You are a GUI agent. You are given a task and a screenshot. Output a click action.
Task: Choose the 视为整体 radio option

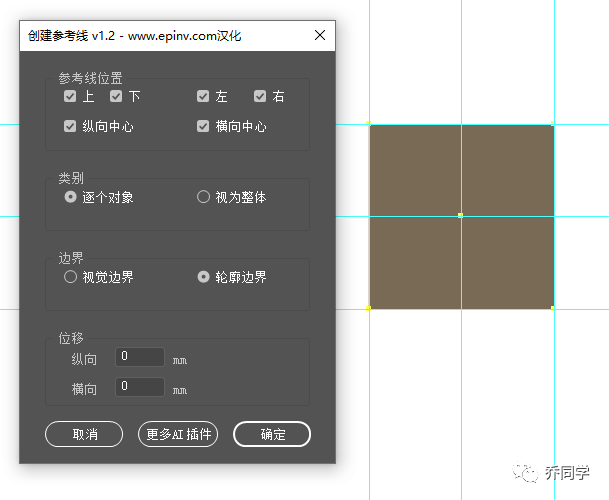pyautogui.click(x=203, y=197)
